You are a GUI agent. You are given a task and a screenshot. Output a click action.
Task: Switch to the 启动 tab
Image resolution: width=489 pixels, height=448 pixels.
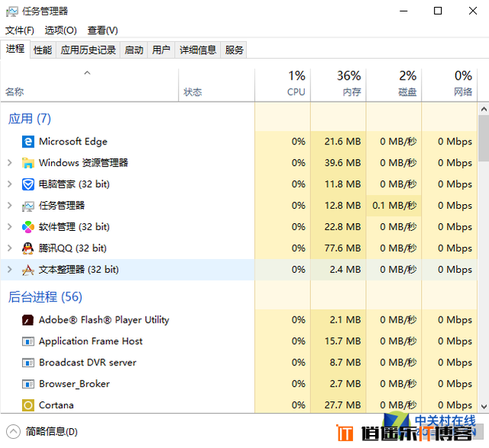pos(134,50)
